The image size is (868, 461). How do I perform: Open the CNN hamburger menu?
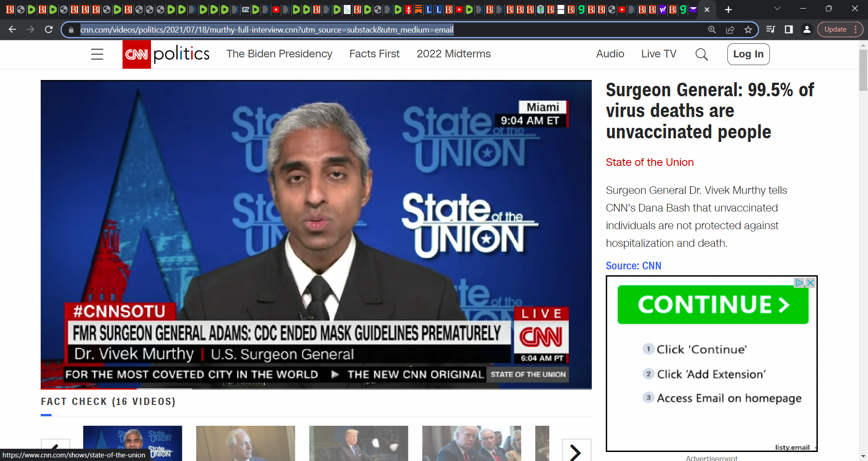click(97, 54)
